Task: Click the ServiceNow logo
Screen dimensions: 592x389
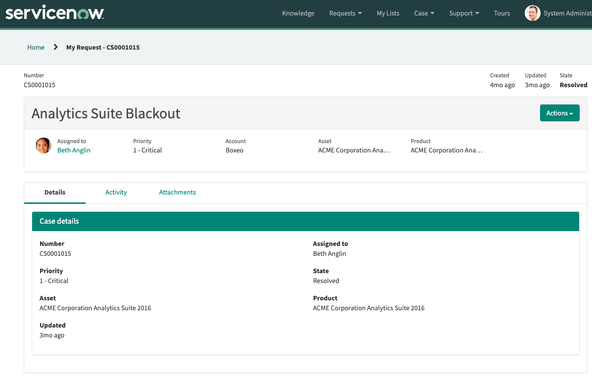Action: [54, 13]
